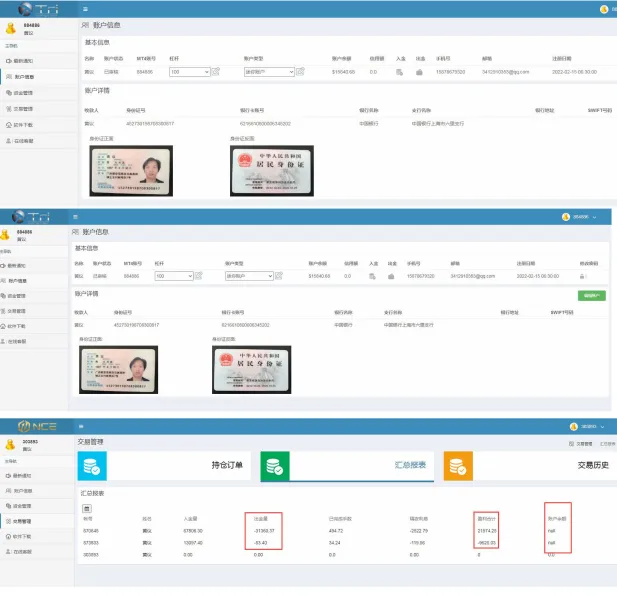Expand the 884886 user menu in middle screenshot header
This screenshot has height=600, width=617.
[580, 217]
